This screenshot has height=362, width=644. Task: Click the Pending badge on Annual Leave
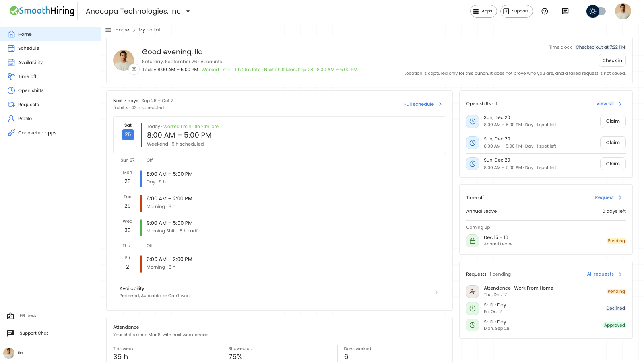[x=616, y=241]
